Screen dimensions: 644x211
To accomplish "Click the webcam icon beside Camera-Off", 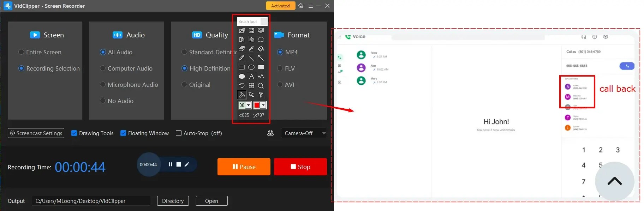I will click(270, 133).
